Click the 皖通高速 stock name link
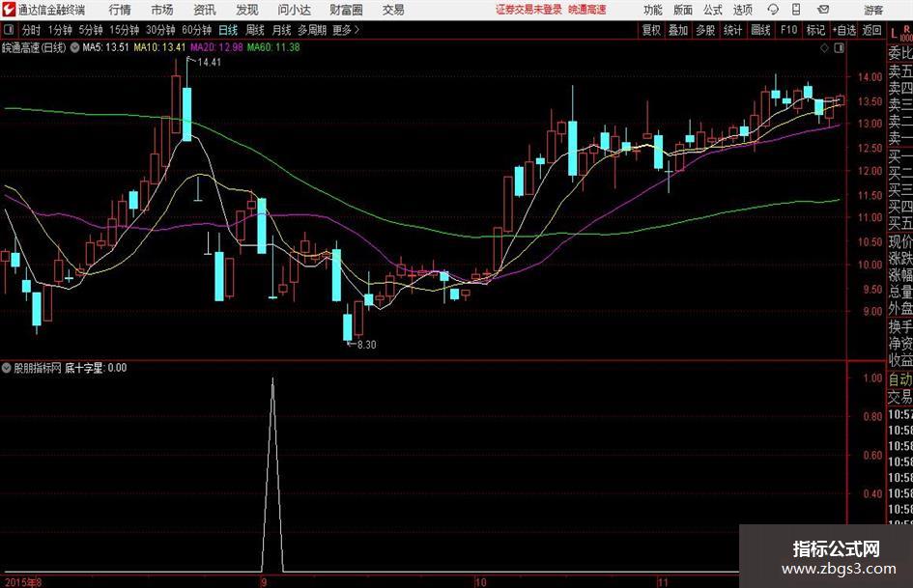This screenshot has width=913, height=588. click(x=587, y=10)
